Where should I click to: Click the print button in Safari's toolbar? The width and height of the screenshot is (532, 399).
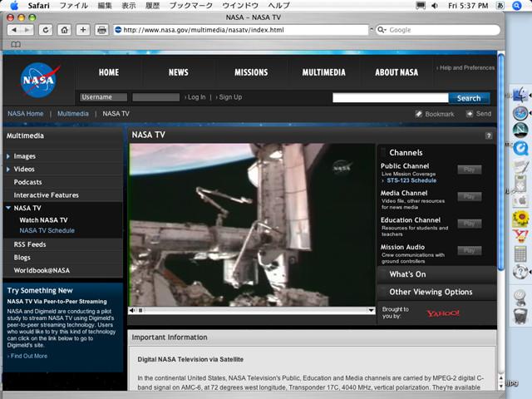[101, 30]
